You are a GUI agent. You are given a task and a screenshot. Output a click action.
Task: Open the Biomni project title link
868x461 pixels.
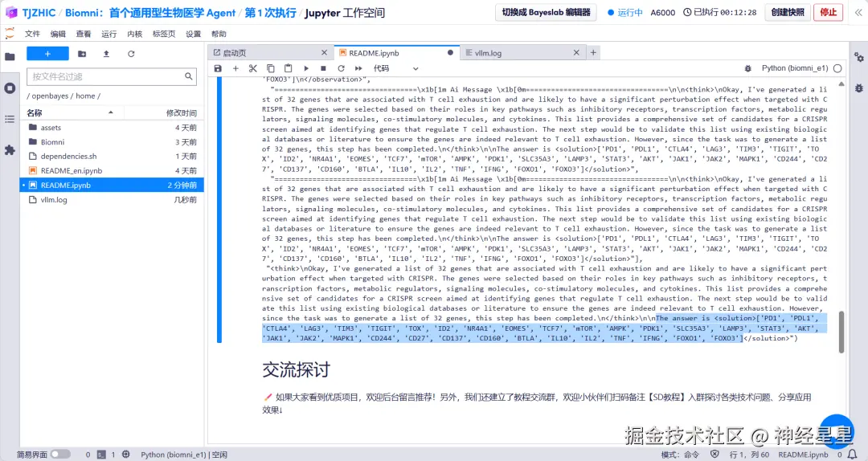coord(150,13)
